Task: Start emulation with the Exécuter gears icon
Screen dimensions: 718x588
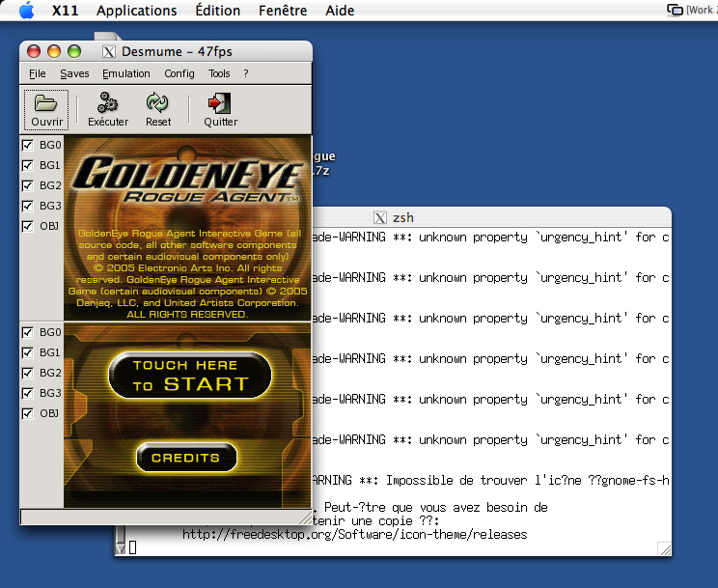Action: (x=108, y=109)
